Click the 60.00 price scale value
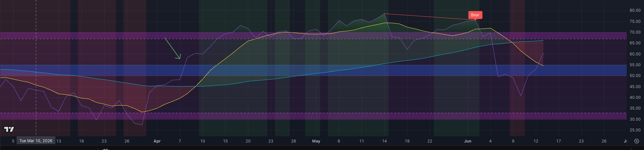This screenshot has height=150, width=644. pyautogui.click(x=635, y=54)
